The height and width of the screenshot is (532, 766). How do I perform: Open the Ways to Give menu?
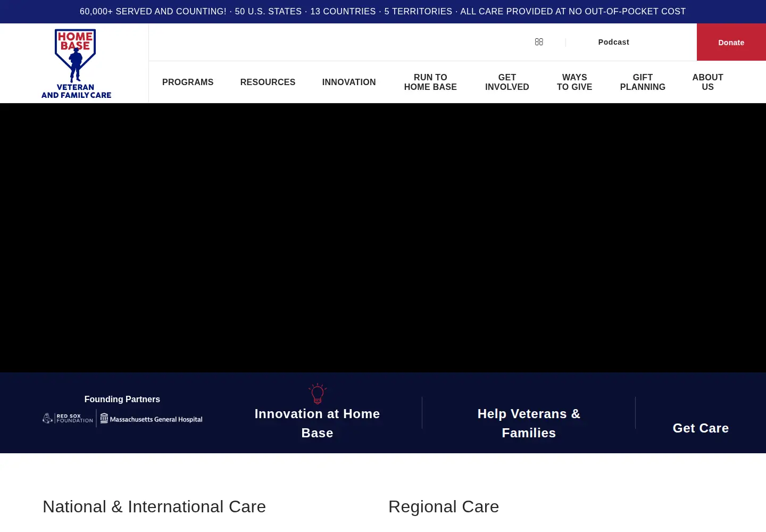(x=574, y=82)
